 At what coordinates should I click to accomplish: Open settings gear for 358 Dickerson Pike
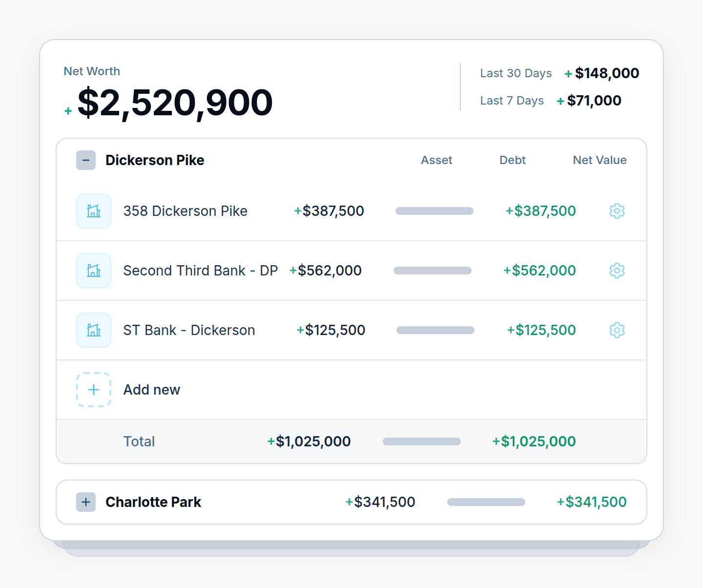click(617, 211)
